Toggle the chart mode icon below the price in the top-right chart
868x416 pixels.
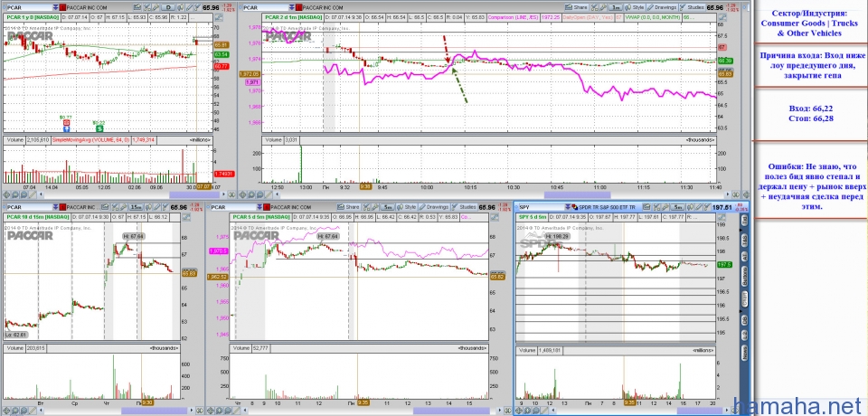click(x=723, y=17)
